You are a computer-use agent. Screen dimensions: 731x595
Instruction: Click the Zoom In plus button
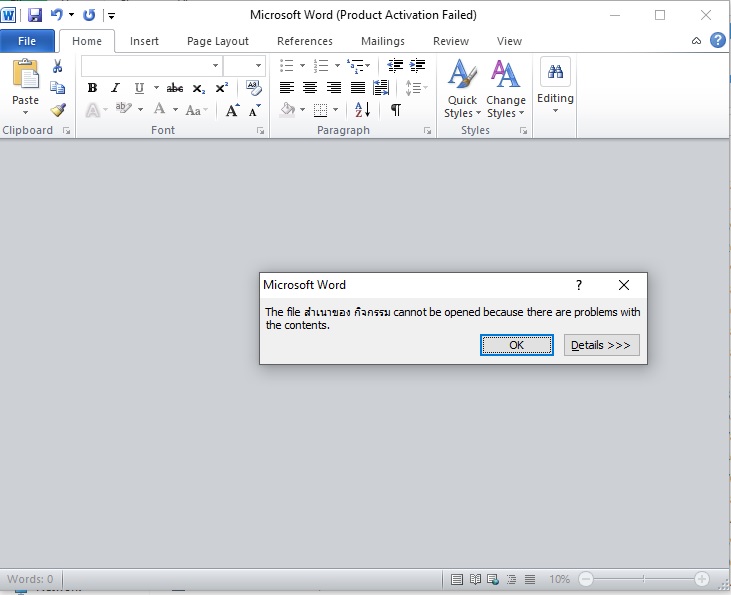(702, 579)
